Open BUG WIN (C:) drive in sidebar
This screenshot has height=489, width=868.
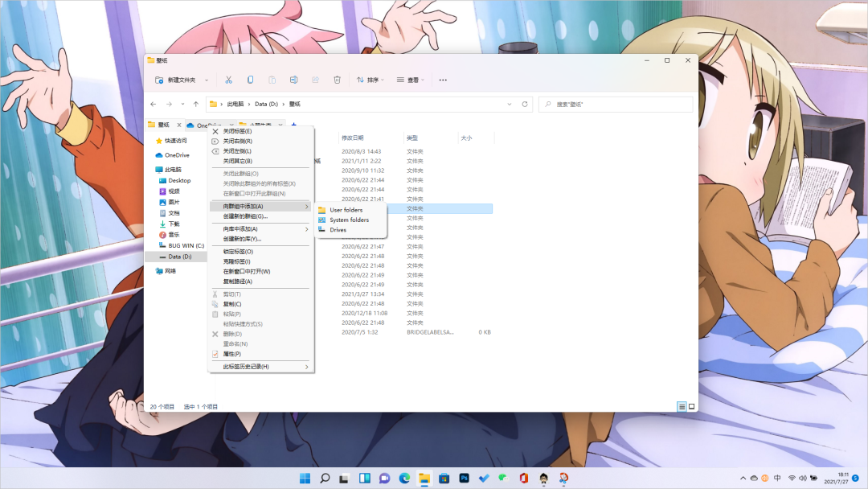coord(186,245)
